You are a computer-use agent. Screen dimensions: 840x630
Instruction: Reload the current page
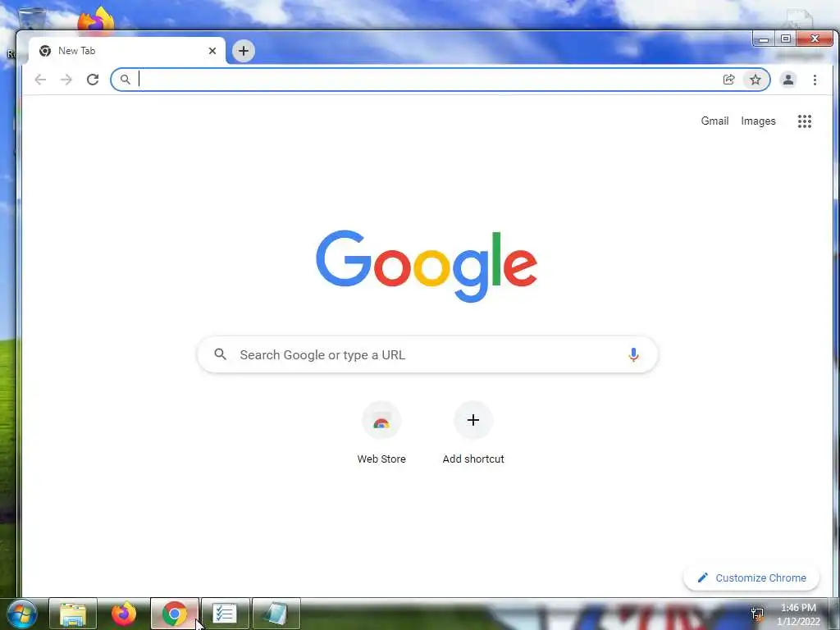tap(93, 80)
